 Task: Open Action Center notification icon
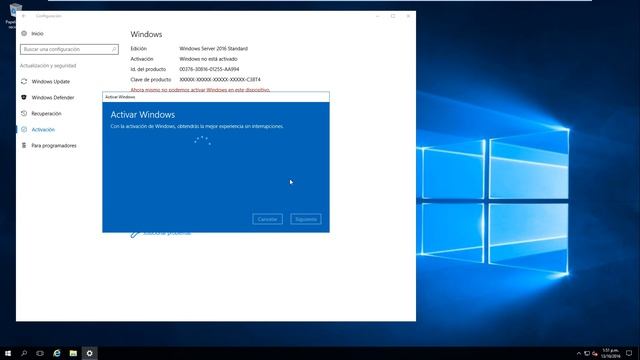pos(629,353)
